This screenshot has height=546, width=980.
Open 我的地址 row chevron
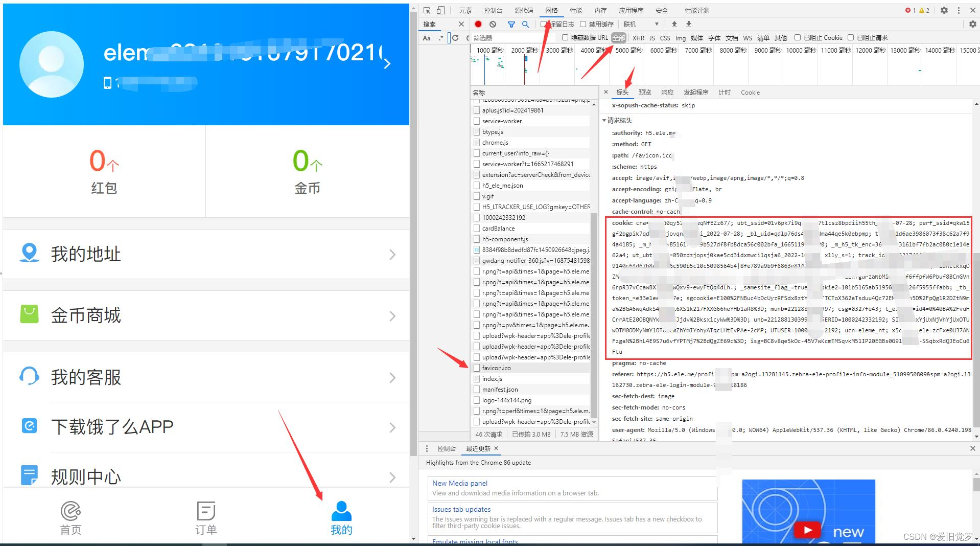point(392,254)
